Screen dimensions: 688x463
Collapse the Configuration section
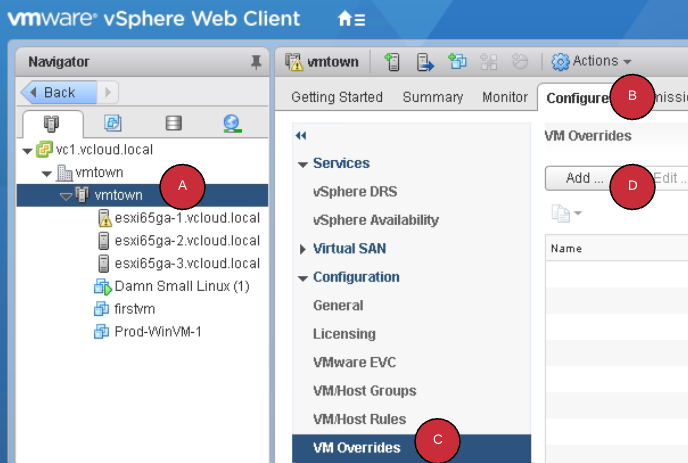[302, 278]
